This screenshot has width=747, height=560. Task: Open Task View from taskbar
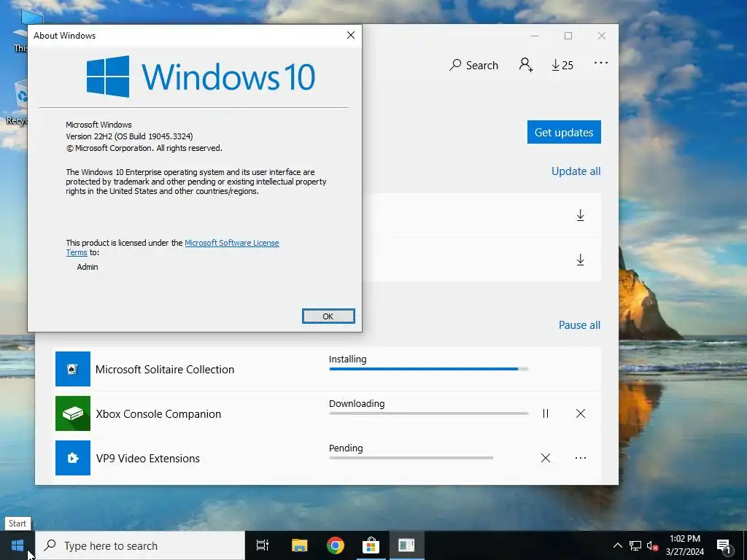[263, 545]
